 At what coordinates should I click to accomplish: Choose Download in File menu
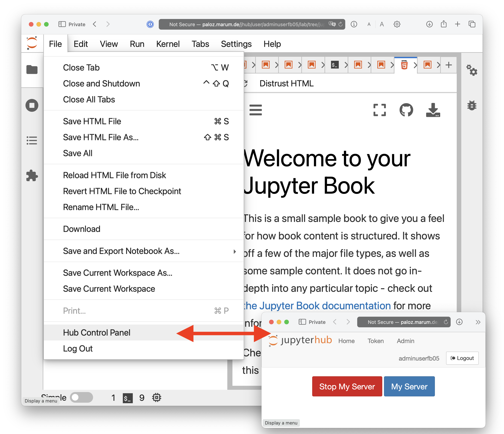click(x=144, y=229)
